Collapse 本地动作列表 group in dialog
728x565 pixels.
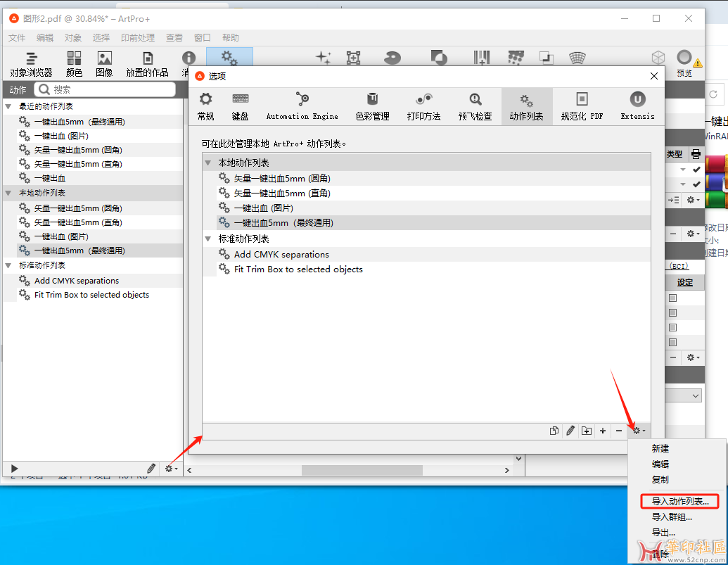[208, 163]
